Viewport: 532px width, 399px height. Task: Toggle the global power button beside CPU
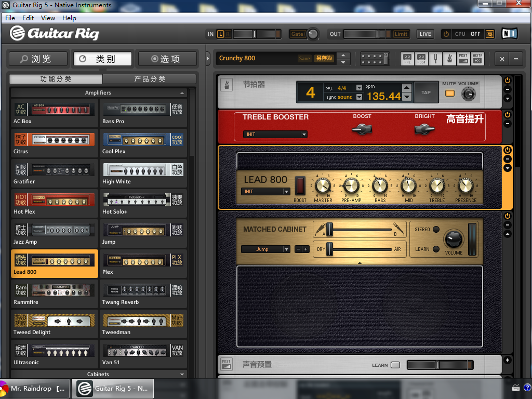(x=446, y=34)
